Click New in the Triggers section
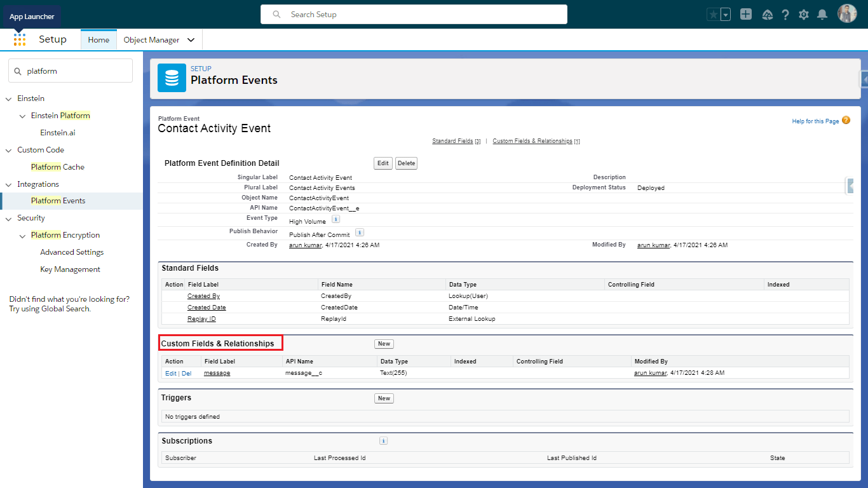 (x=384, y=398)
